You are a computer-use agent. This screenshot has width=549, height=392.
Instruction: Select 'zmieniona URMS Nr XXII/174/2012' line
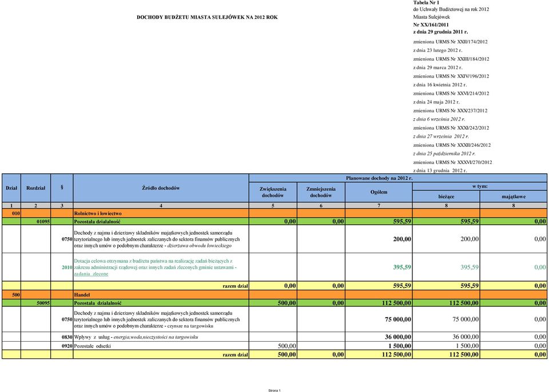(450, 42)
